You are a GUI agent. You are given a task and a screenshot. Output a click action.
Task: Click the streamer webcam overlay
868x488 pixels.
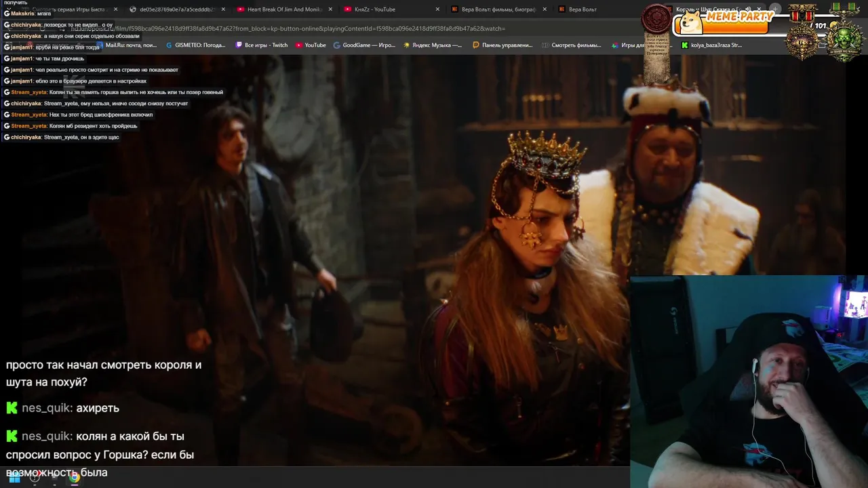point(749,382)
